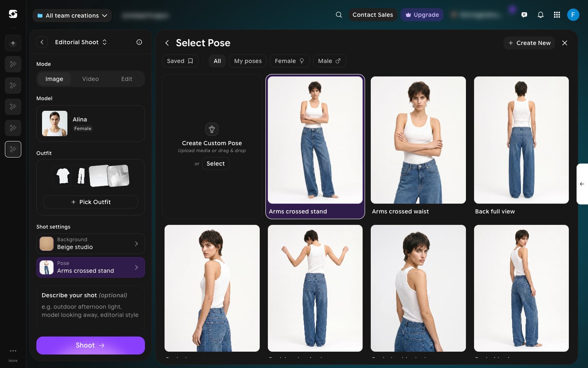Switch to Image mode
Screen dimensions: 588x368
tap(54, 79)
